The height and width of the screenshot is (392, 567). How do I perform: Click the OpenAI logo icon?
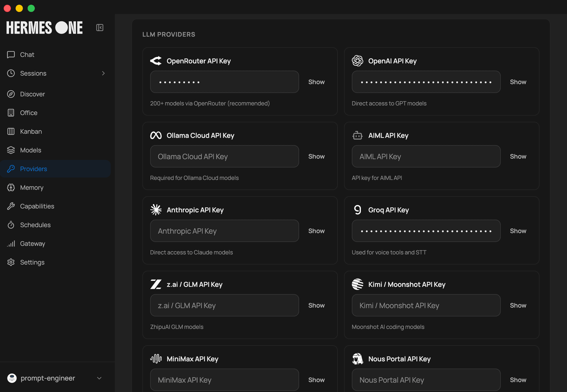point(358,61)
